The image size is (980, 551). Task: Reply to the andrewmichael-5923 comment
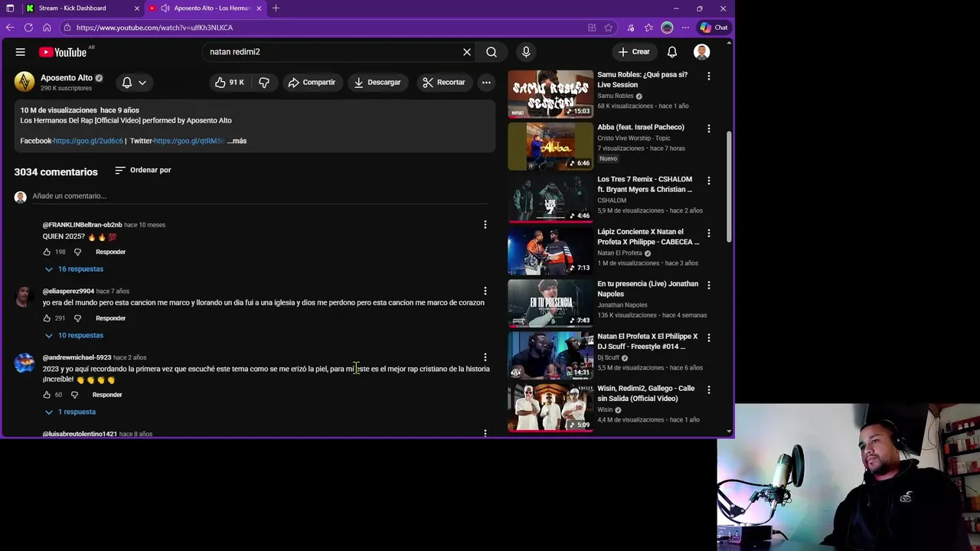click(107, 395)
